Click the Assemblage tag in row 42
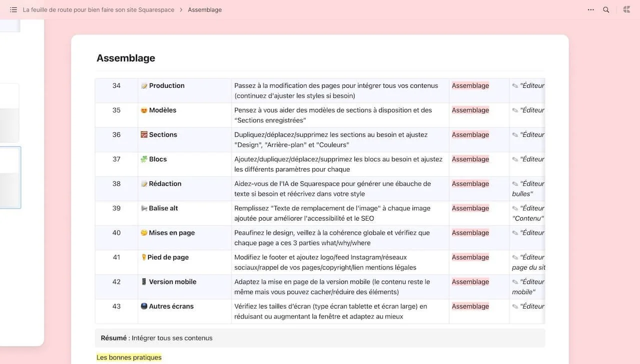Image resolution: width=640 pixels, height=364 pixels. 470,282
